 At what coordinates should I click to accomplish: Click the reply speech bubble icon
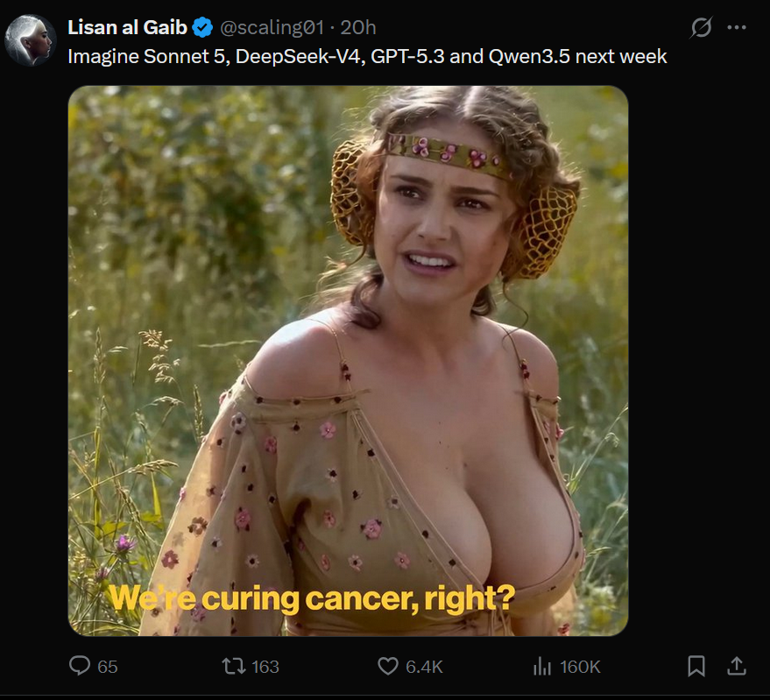80,667
